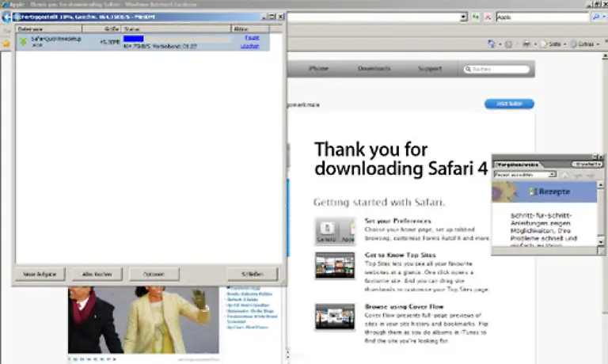608x364 pixels.
Task: Click the up arrow icon in floating panel toolbar
Action: coord(565,176)
